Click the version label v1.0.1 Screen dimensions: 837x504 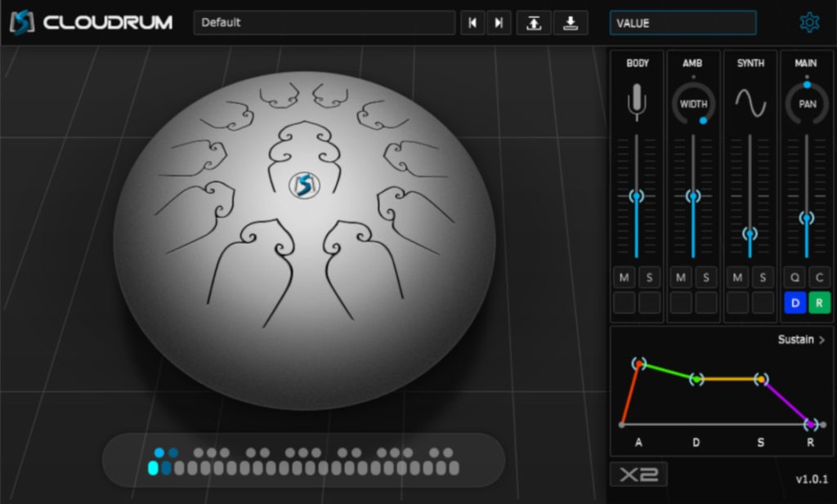point(812,479)
